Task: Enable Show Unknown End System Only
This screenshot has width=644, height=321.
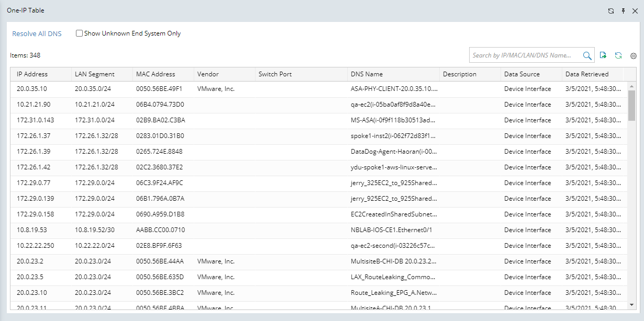Action: 80,33
